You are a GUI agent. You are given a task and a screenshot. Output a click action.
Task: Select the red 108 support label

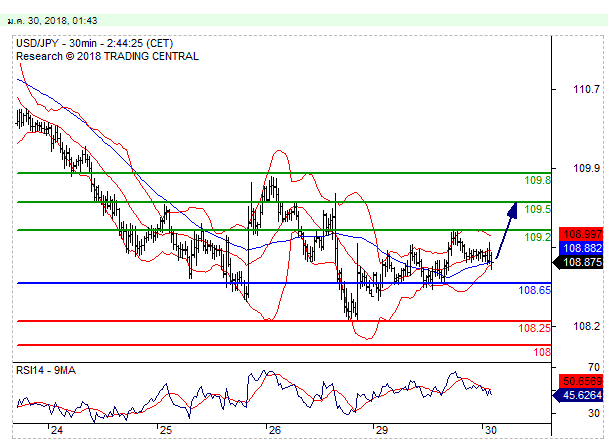pos(542,352)
